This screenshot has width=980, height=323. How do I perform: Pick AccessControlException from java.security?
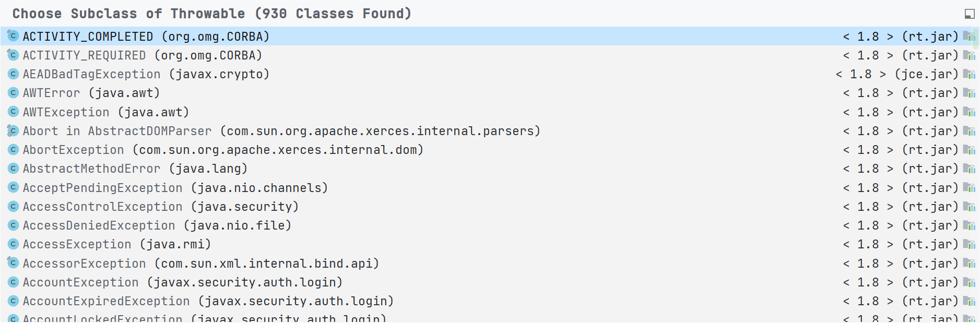490,207
